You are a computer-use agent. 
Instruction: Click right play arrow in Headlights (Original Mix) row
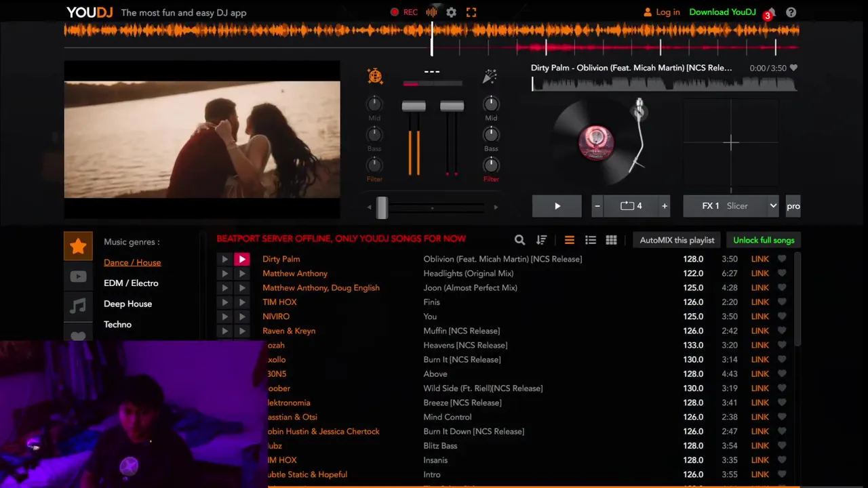(241, 273)
